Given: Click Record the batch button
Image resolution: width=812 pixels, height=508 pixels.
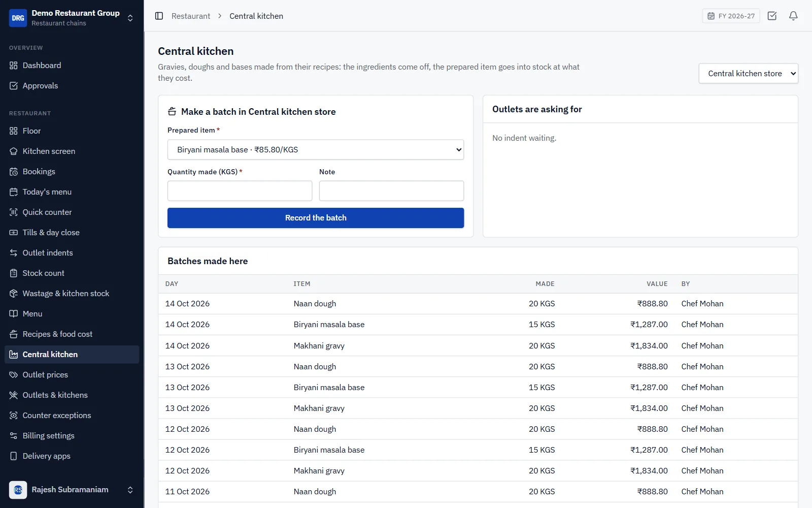Looking at the screenshot, I should coord(316,218).
